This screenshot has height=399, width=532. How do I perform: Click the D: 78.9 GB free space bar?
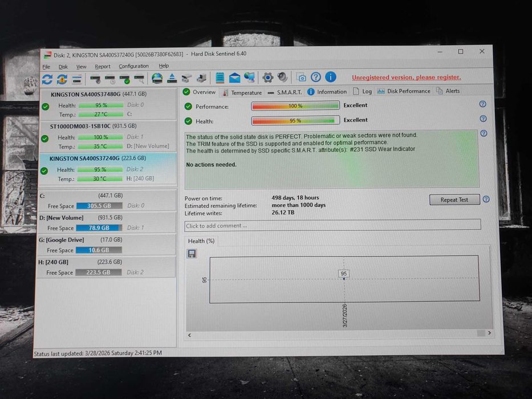click(x=99, y=227)
